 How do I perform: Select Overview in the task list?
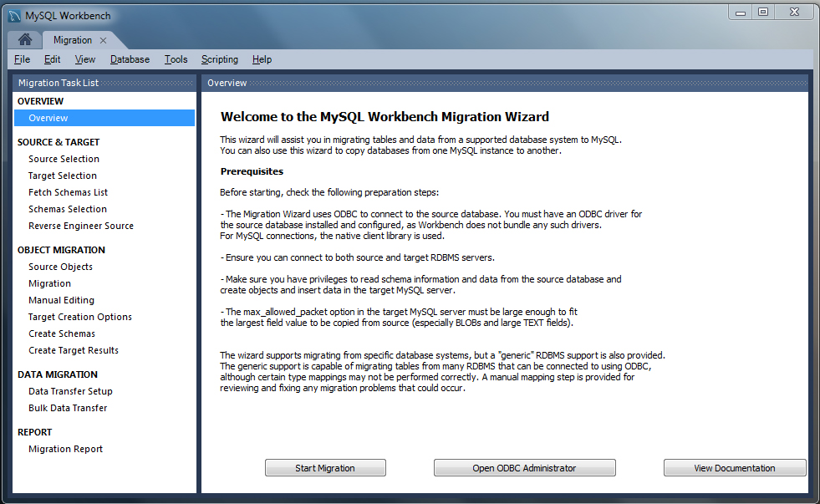tap(48, 117)
